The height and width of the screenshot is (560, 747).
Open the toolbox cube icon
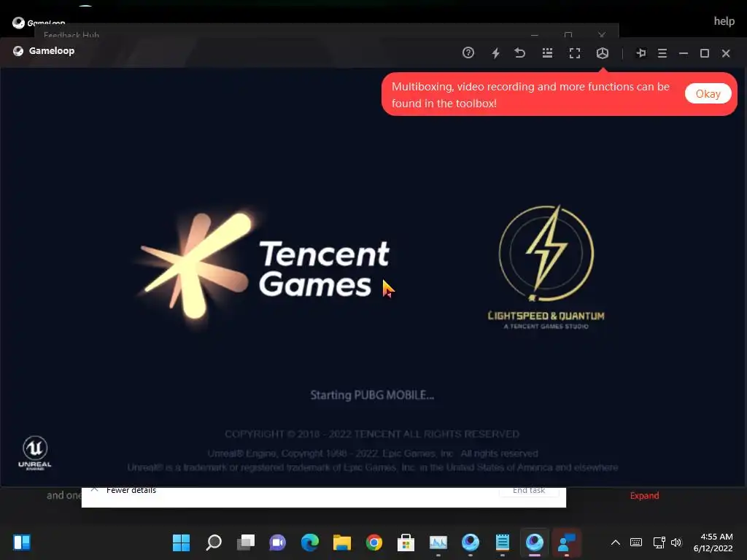click(602, 52)
